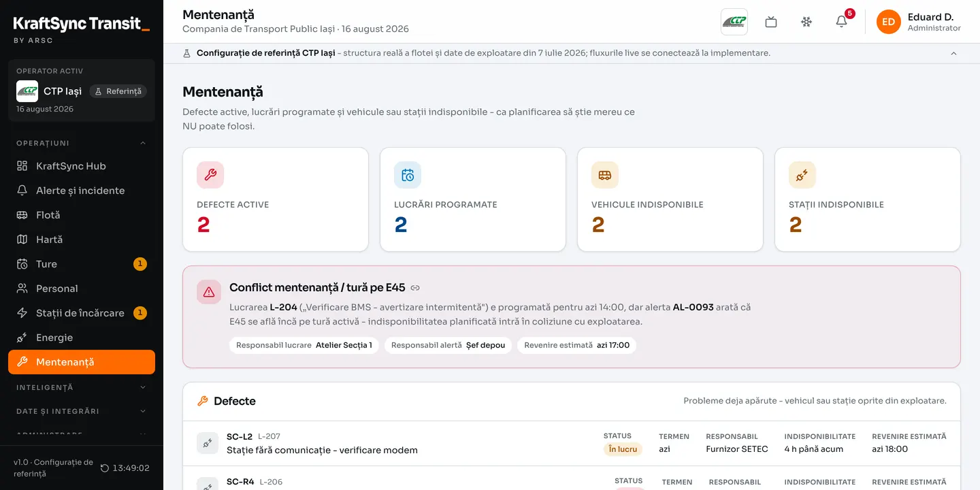Collapse the Operațiuni sidebar section
980x490 pixels.
coord(82,143)
